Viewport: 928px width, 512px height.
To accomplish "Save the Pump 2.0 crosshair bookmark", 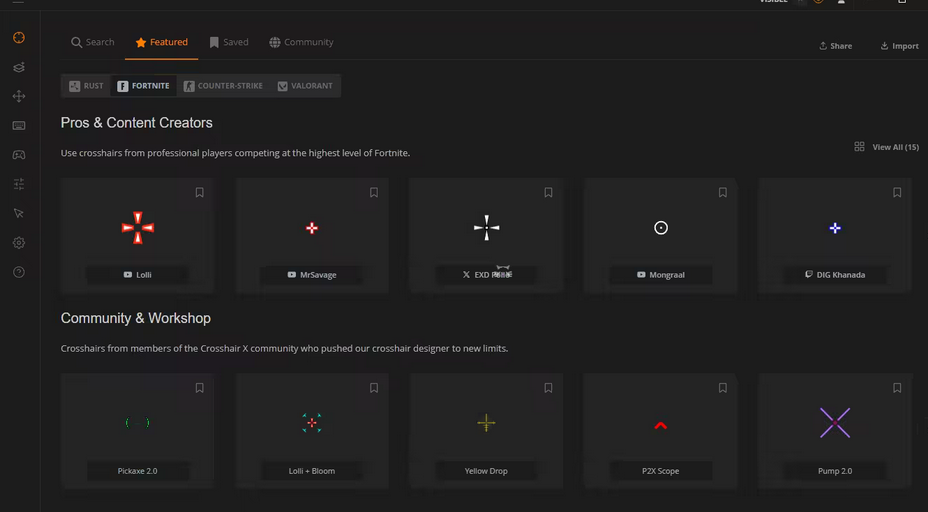I will click(x=897, y=388).
